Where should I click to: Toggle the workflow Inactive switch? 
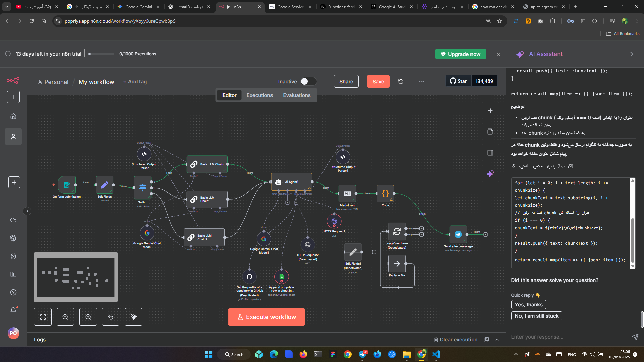(x=308, y=82)
